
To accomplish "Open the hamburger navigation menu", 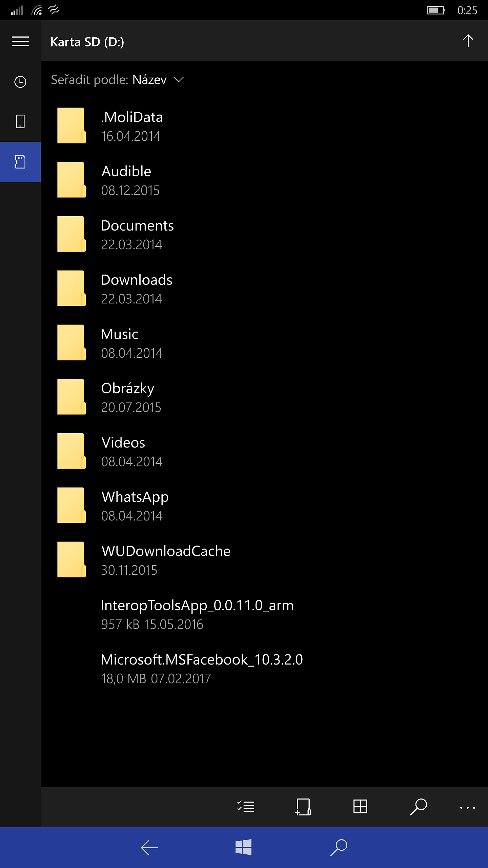I will pos(20,41).
